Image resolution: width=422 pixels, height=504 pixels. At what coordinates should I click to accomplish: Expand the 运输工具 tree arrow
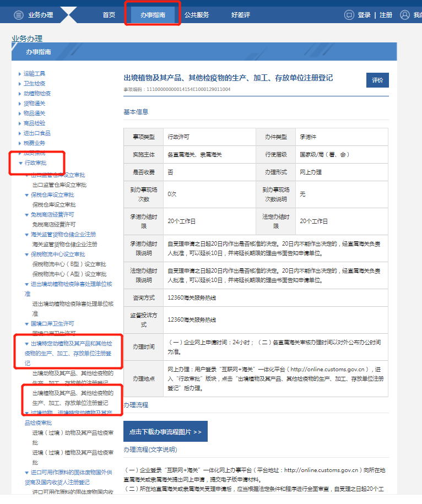(20, 74)
